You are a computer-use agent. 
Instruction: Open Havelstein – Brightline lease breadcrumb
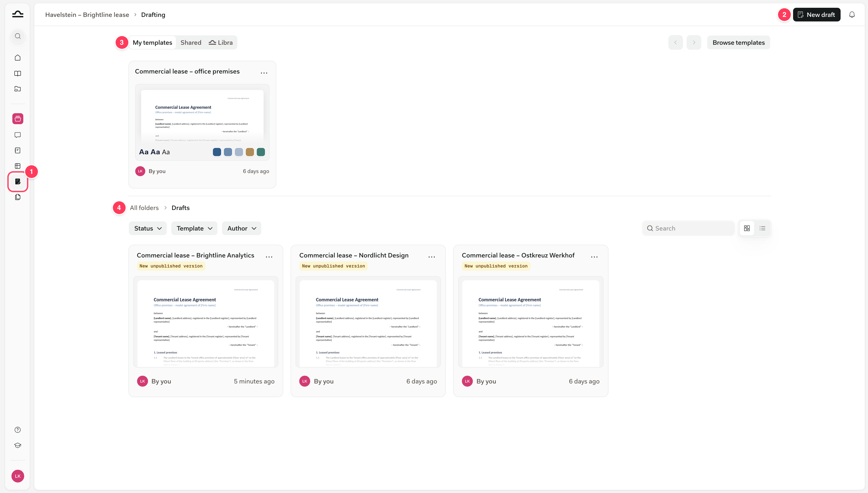pos(87,15)
